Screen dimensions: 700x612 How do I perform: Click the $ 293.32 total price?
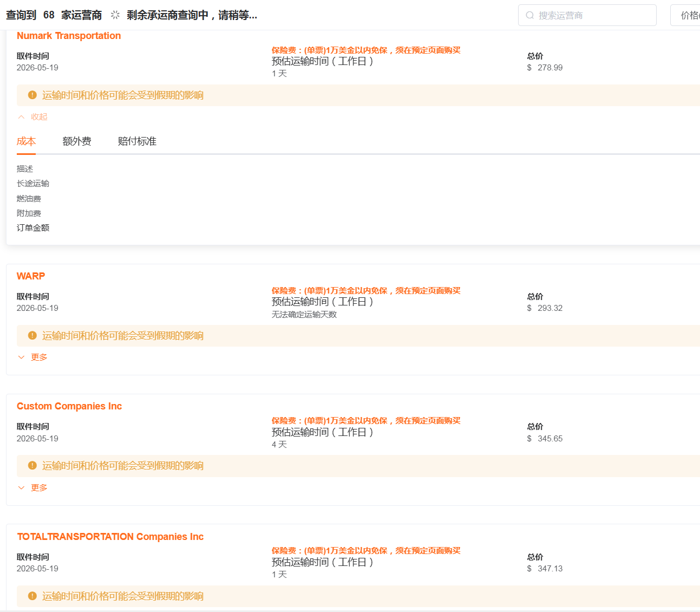(x=545, y=308)
